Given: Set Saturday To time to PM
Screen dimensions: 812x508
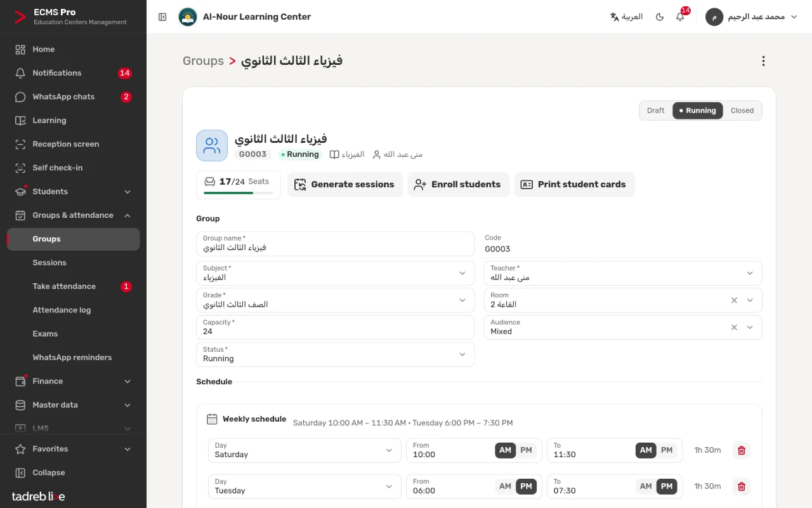Looking at the screenshot, I should click(667, 450).
